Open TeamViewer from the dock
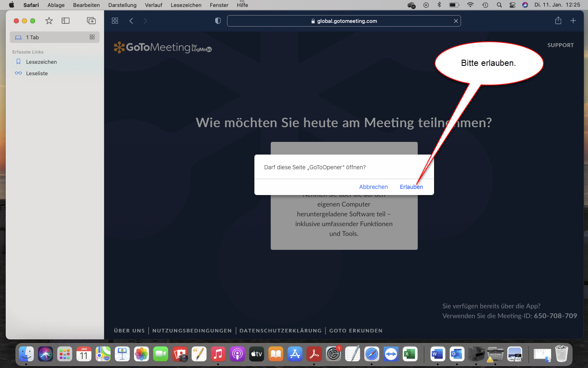 click(391, 354)
